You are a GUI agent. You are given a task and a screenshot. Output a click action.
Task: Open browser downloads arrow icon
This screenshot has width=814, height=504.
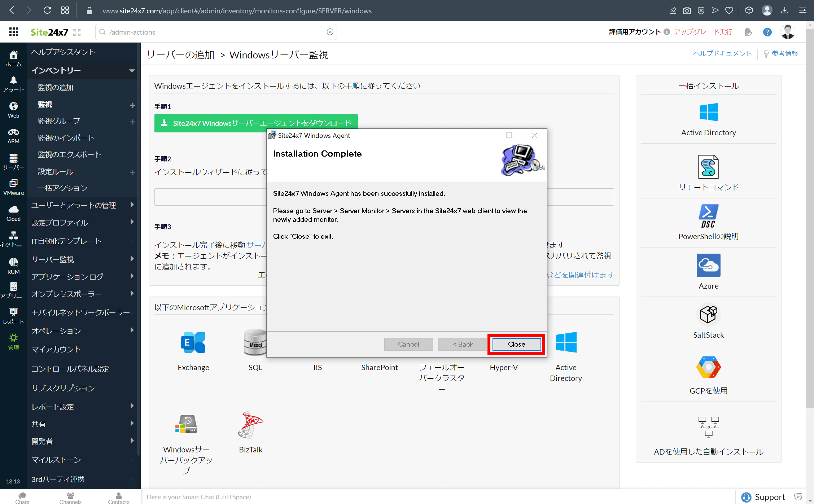(784, 10)
